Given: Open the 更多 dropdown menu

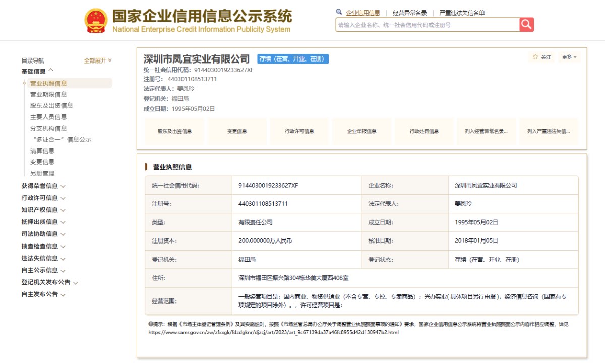Looking at the screenshot, I should pos(569,57).
